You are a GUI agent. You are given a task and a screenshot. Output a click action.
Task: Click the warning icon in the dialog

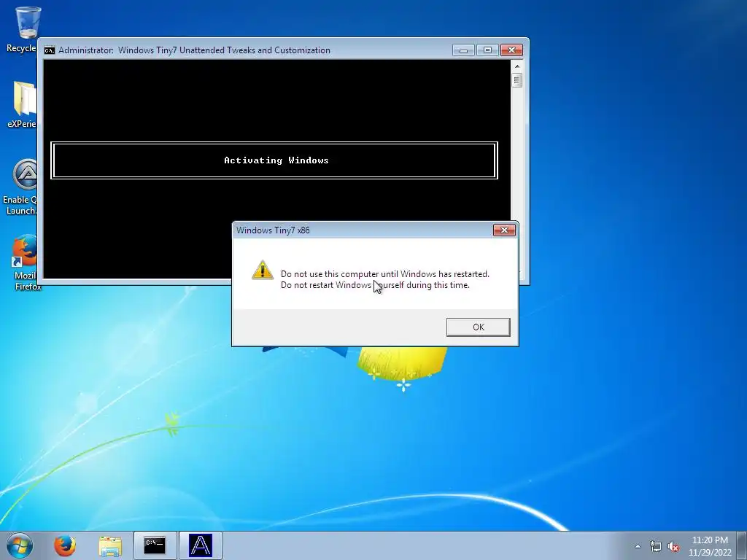[262, 270]
